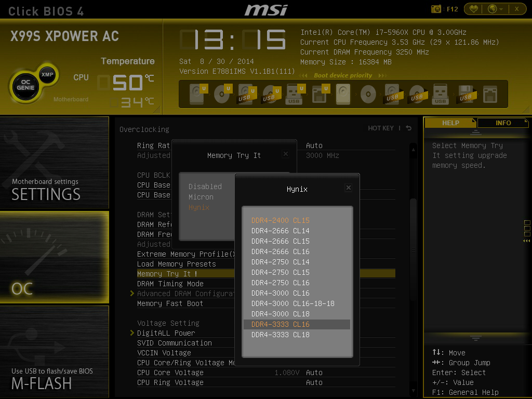The height and width of the screenshot is (399, 532).
Task: Open the SETTINGS motherboard section
Action: pos(54,163)
